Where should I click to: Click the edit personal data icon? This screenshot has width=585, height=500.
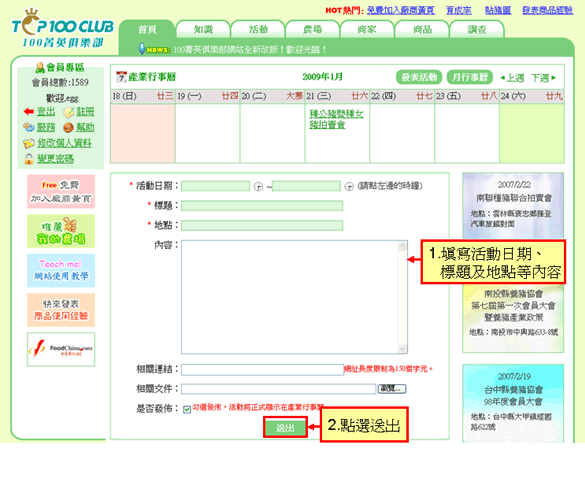pyautogui.click(x=29, y=143)
